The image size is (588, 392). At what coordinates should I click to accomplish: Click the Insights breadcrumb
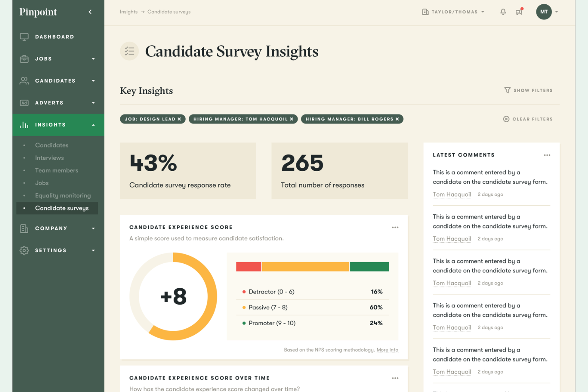click(x=129, y=12)
